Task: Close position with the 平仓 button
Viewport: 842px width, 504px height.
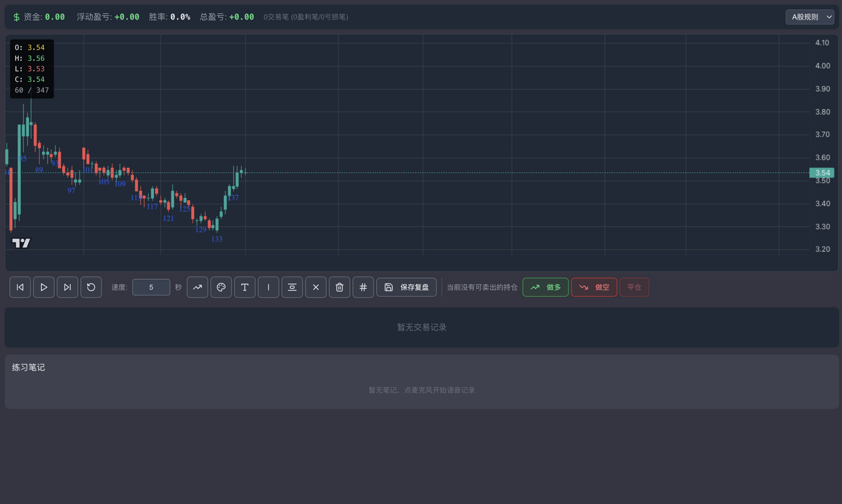Action: pyautogui.click(x=635, y=287)
